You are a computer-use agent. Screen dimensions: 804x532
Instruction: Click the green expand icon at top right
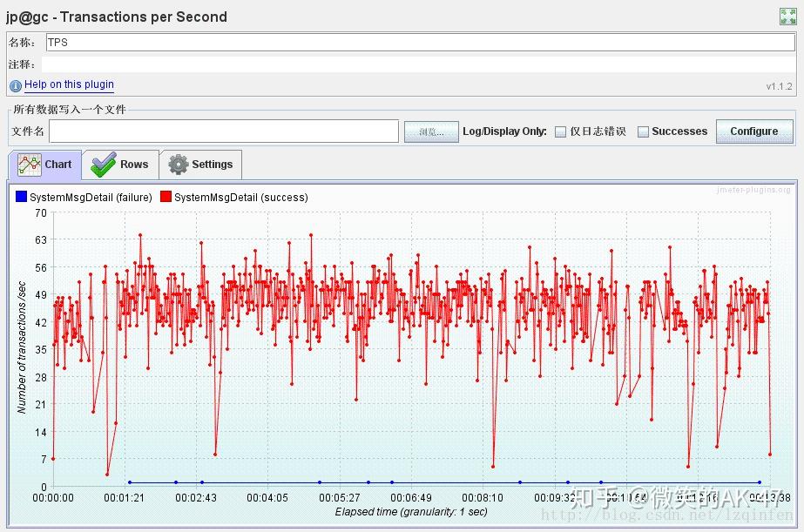787,17
